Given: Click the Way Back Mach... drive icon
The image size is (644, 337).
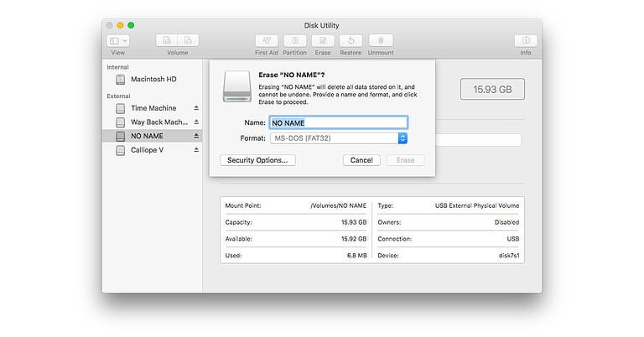Looking at the screenshot, I should click(121, 122).
